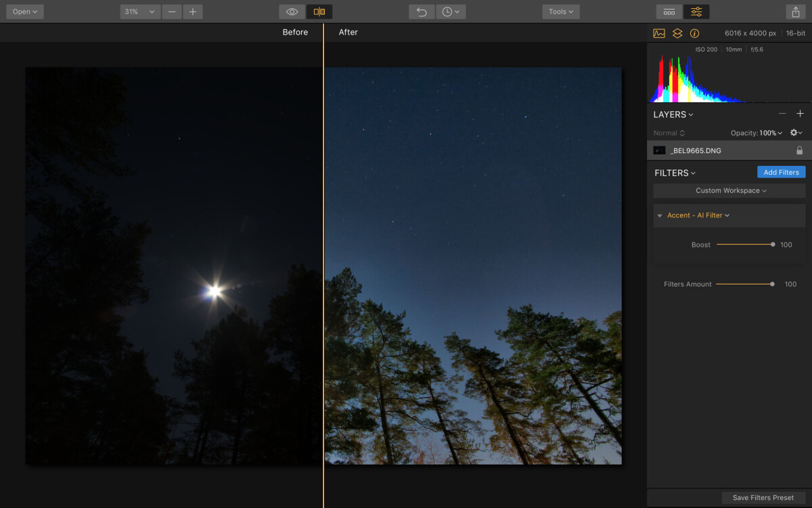Screen dimensions: 812x508
Task: Toggle the before/after compare view
Action: click(x=319, y=12)
